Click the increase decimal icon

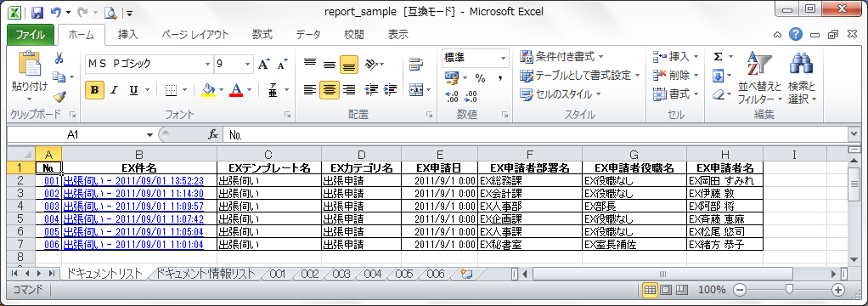point(452,97)
